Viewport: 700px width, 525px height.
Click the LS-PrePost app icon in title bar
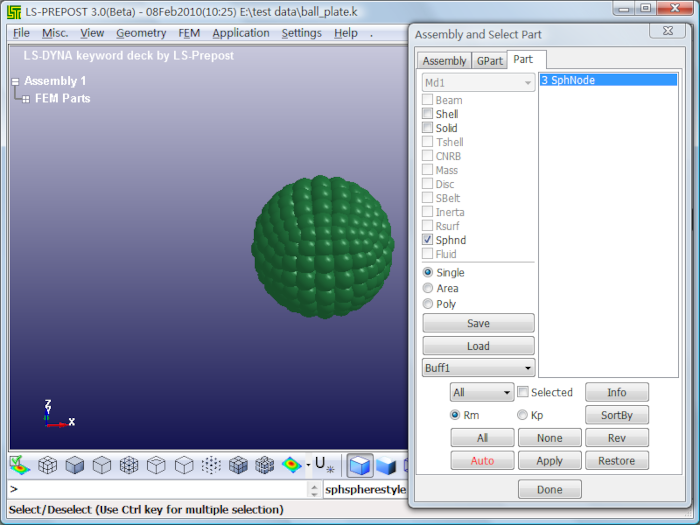click(x=14, y=9)
